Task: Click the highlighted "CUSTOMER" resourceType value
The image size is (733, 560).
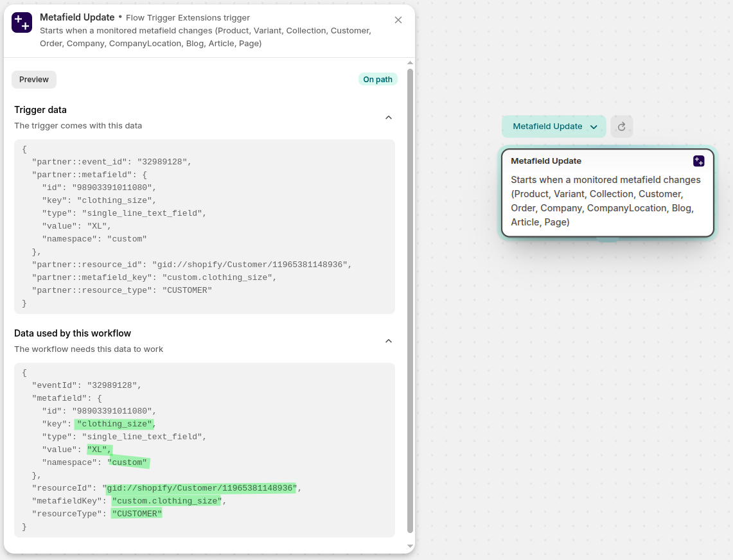Action: coord(136,514)
